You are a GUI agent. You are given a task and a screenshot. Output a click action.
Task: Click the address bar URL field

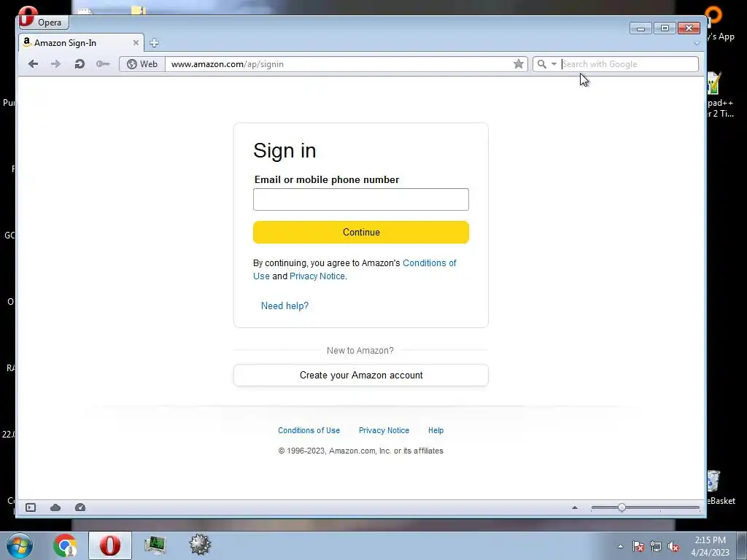338,64
